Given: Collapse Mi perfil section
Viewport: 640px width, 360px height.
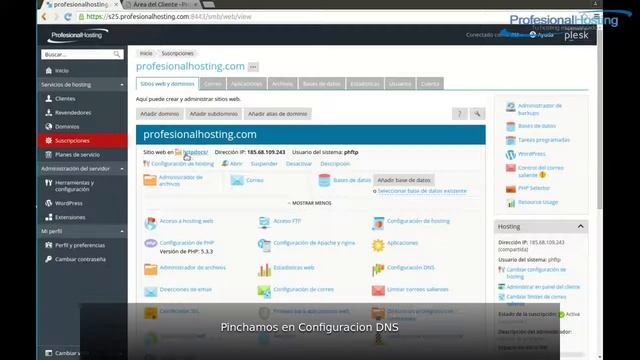Looking at the screenshot, I should [122, 231].
